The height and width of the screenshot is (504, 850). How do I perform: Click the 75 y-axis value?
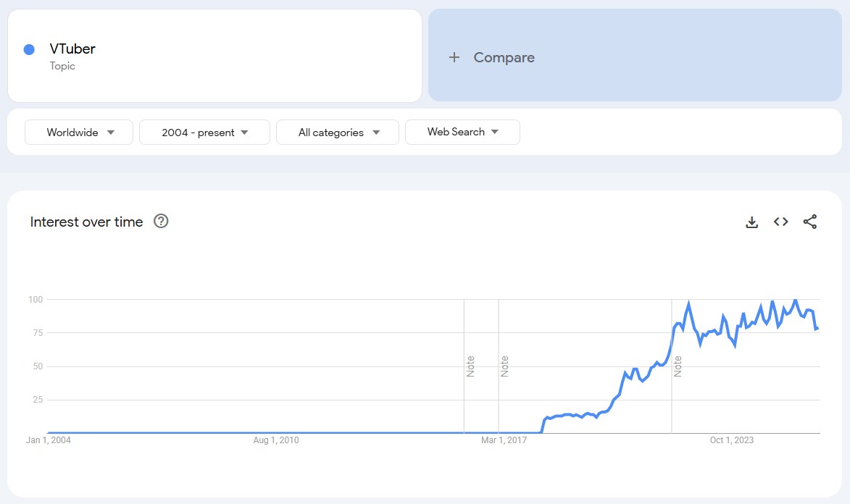pyautogui.click(x=38, y=333)
